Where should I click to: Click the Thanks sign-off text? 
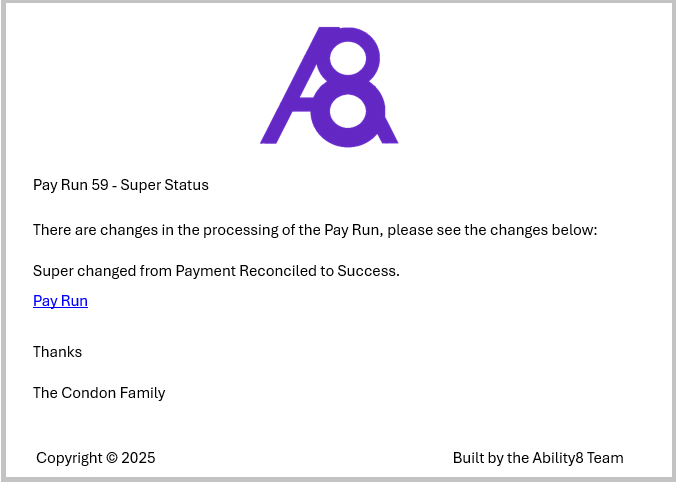pyautogui.click(x=57, y=352)
